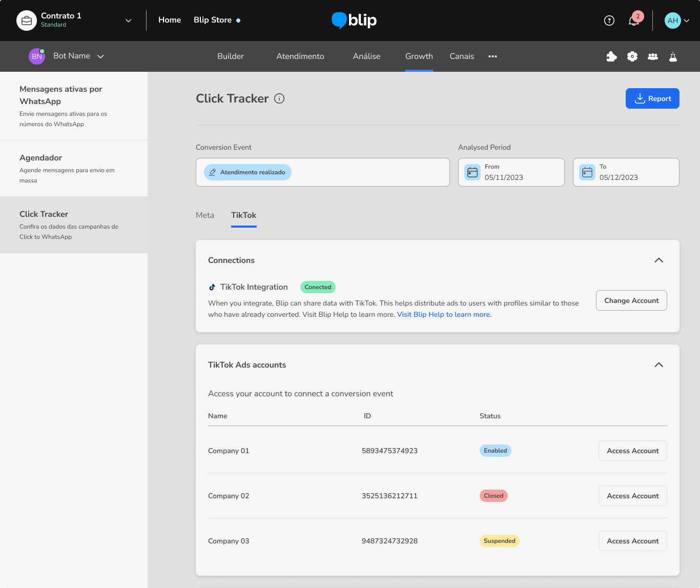This screenshot has height=588, width=700.
Task: Go to Home in top bar
Action: coord(170,20)
